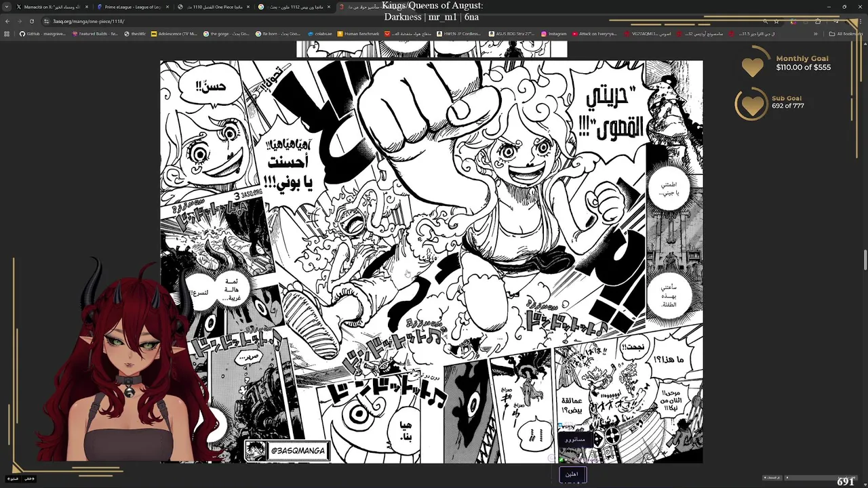The image size is (868, 488).
Task: Open the tab search dropdown arrow
Action: pos(7,7)
